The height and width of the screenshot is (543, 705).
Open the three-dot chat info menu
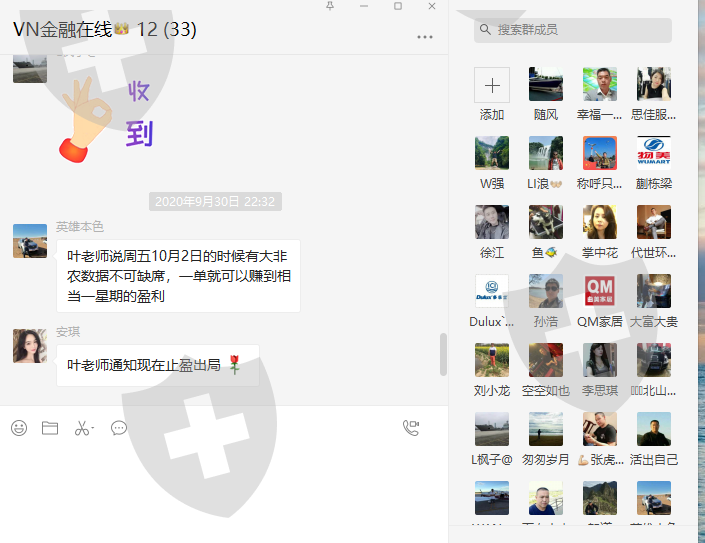(425, 37)
